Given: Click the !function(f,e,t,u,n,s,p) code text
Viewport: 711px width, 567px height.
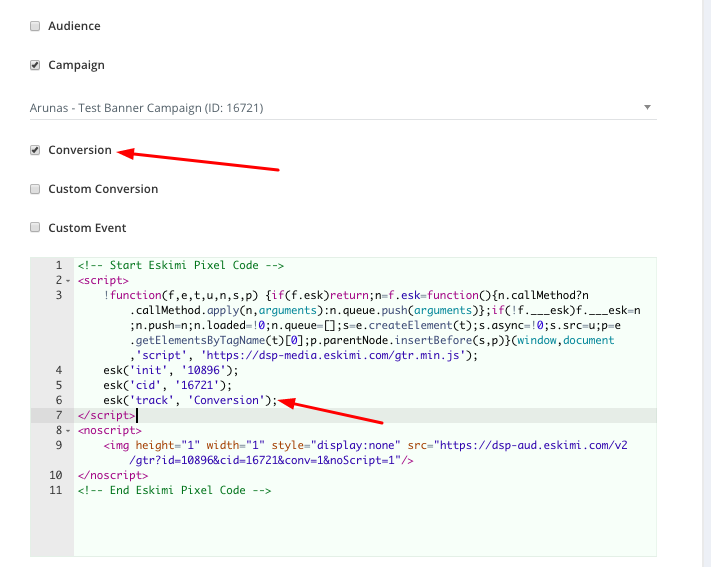Looking at the screenshot, I should click(181, 295).
